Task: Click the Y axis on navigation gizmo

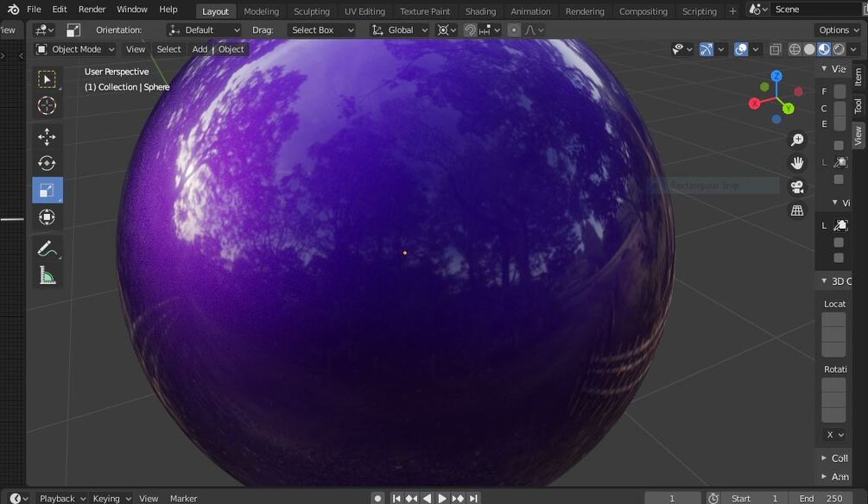Action: [x=789, y=109]
